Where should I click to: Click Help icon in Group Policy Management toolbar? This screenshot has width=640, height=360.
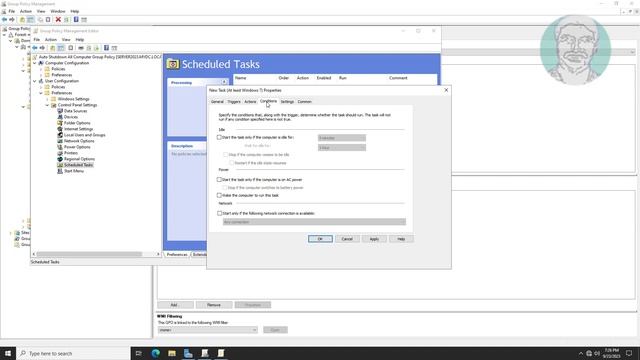click(x=76, y=20)
